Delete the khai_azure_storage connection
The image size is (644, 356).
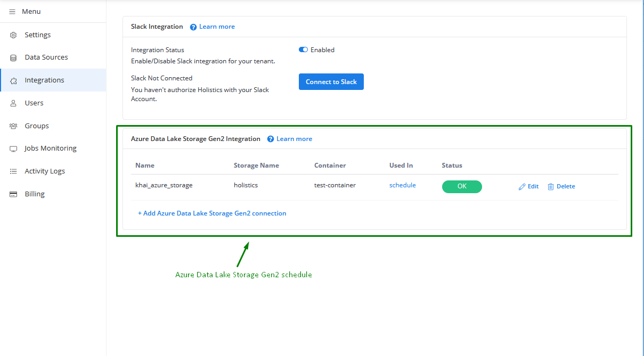pyautogui.click(x=561, y=187)
